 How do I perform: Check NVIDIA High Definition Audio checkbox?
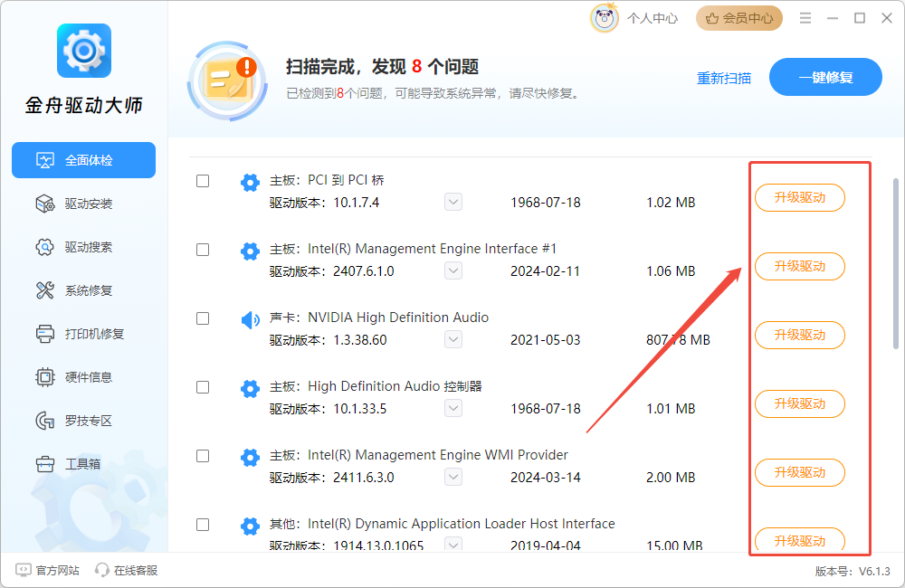coord(203,318)
